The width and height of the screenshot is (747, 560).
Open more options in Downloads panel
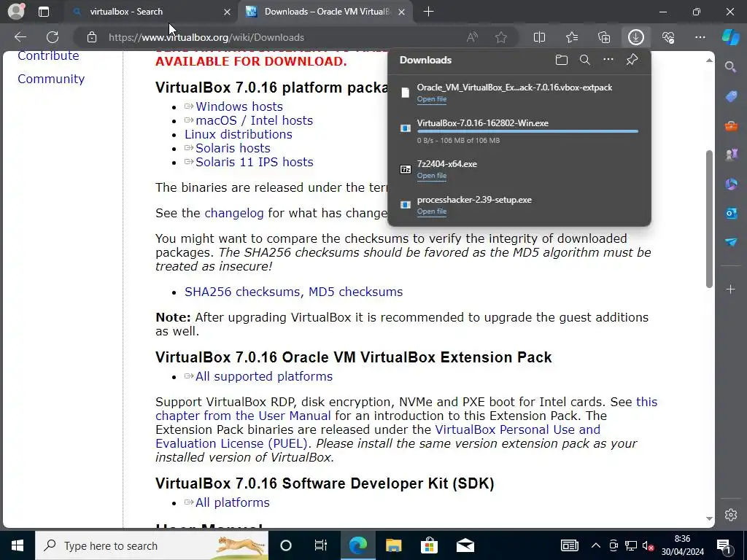click(608, 60)
